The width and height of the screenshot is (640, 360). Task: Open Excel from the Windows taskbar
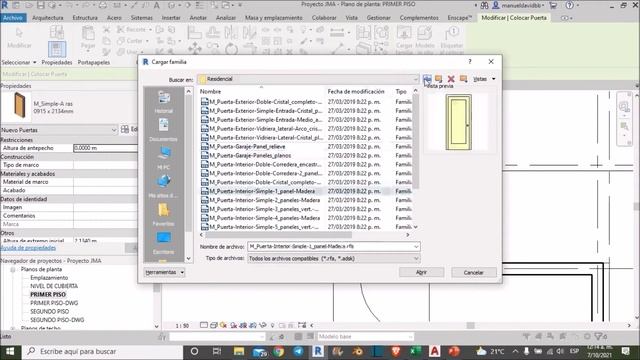click(416, 351)
